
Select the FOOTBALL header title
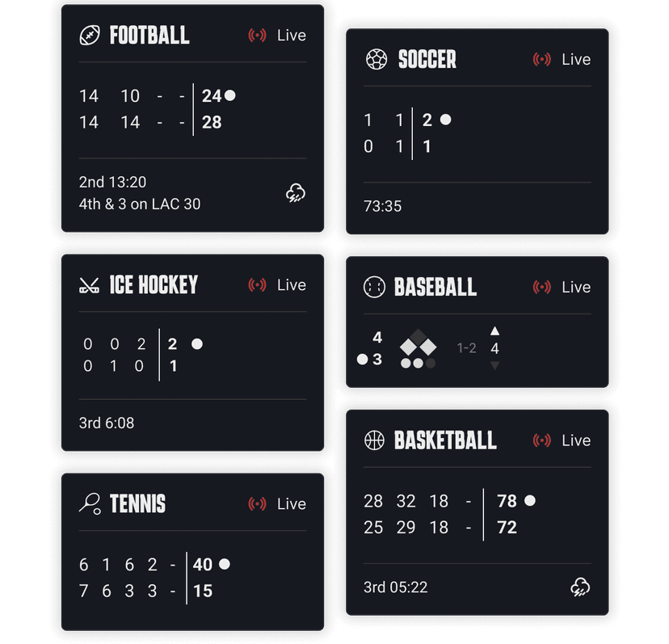[149, 35]
